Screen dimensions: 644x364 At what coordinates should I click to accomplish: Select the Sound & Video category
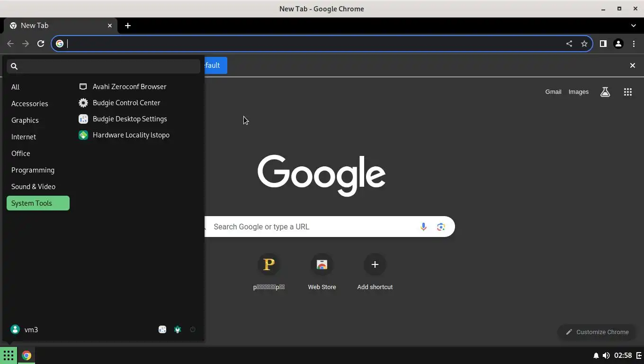tap(38, 187)
